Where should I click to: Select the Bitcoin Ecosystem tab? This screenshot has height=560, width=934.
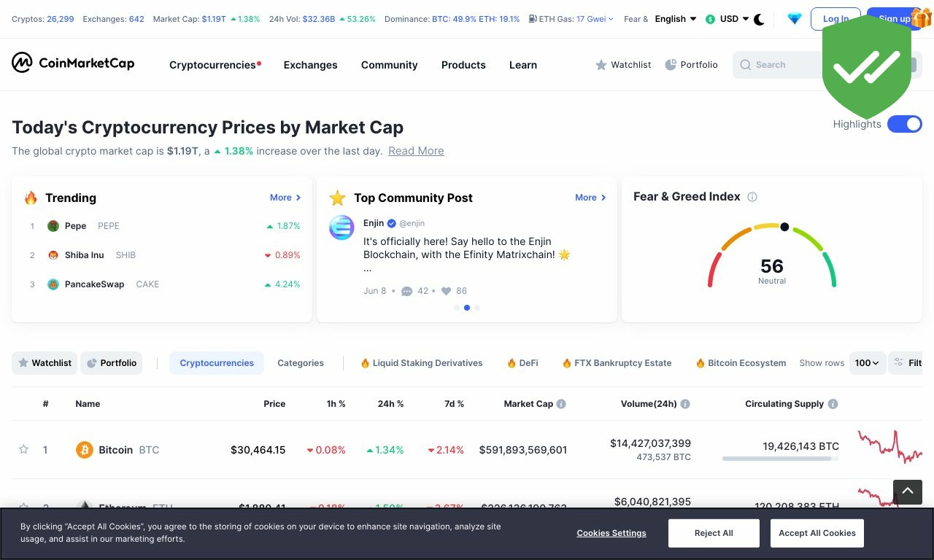click(x=741, y=362)
